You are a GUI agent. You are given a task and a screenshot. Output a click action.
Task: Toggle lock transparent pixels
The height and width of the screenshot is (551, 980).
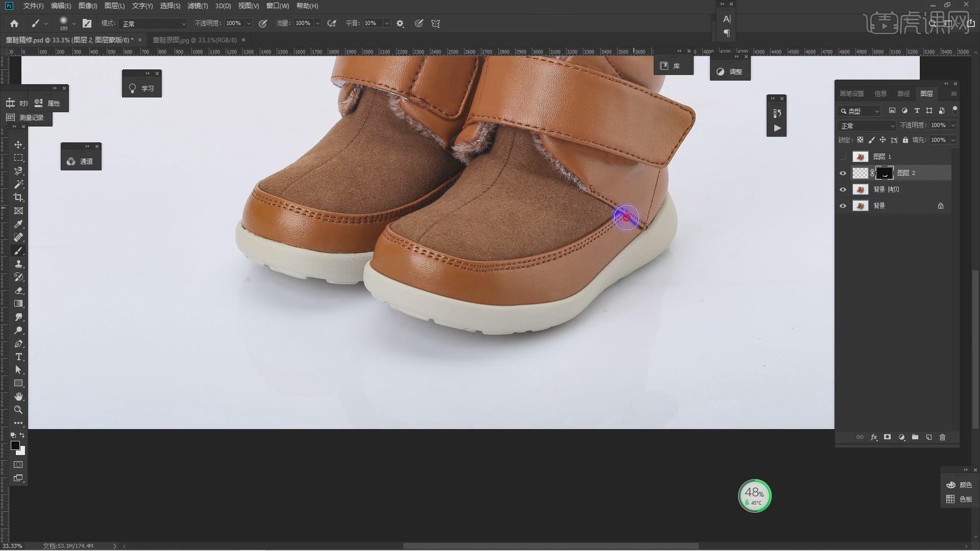click(860, 140)
